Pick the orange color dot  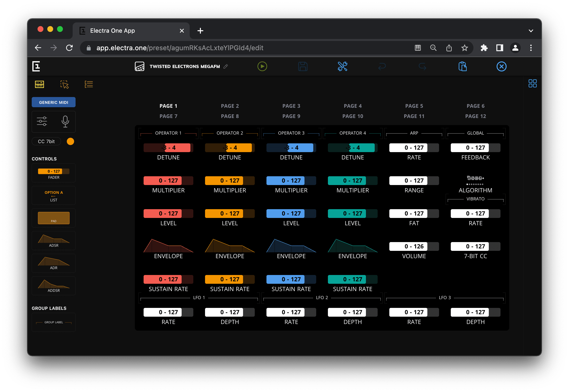point(70,141)
